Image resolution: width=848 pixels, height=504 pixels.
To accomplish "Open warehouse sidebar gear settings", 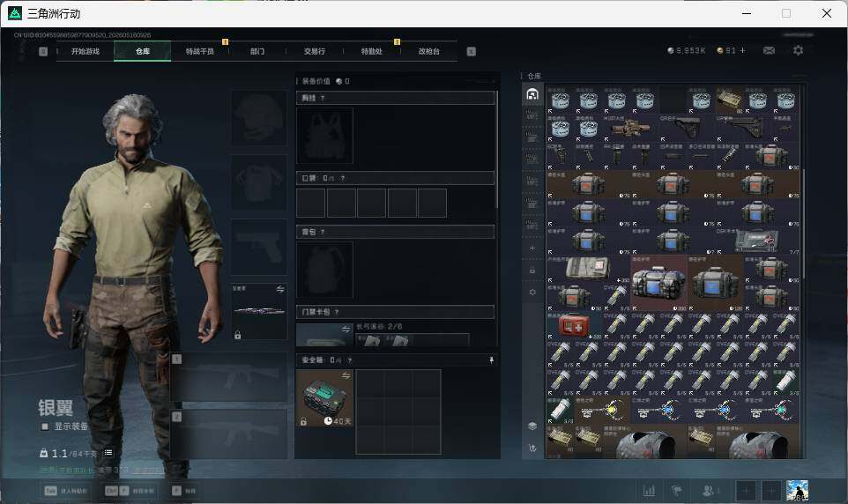I will click(x=532, y=292).
